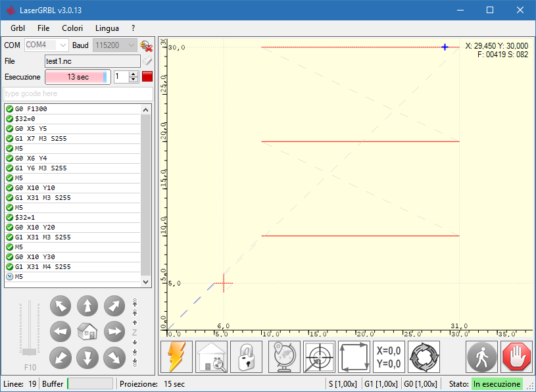The image size is (536, 392).
Task: Click the gcode command input field
Action: point(77,94)
